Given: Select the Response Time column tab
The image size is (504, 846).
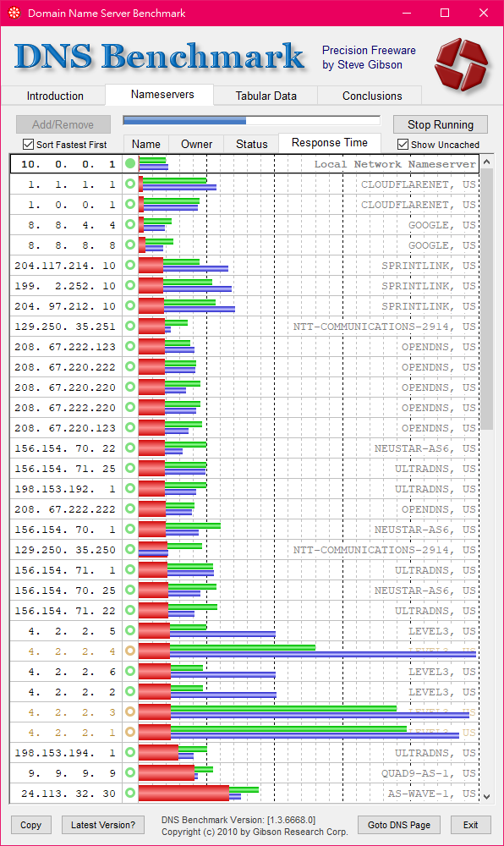Looking at the screenshot, I should click(329, 143).
